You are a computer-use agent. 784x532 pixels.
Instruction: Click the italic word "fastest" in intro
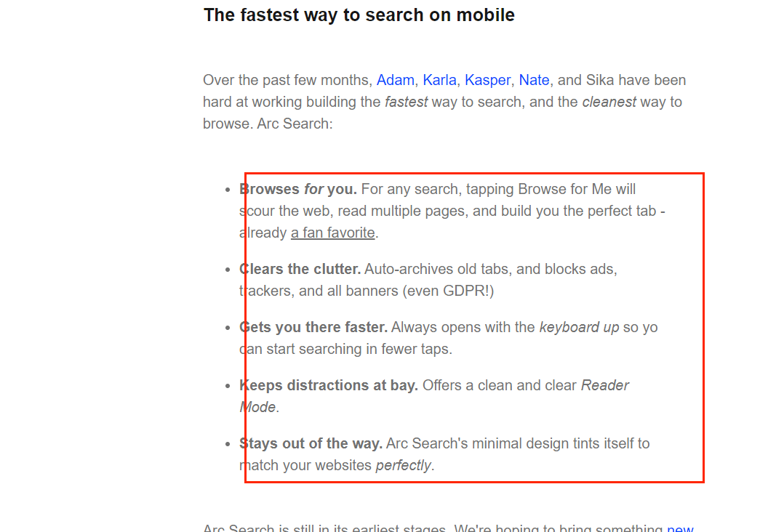click(406, 102)
